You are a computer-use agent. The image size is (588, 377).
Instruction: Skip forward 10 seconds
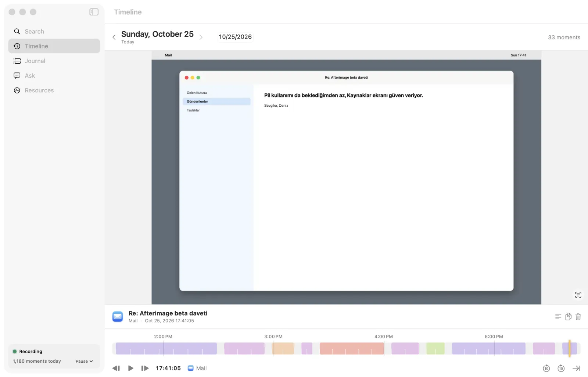pyautogui.click(x=561, y=368)
